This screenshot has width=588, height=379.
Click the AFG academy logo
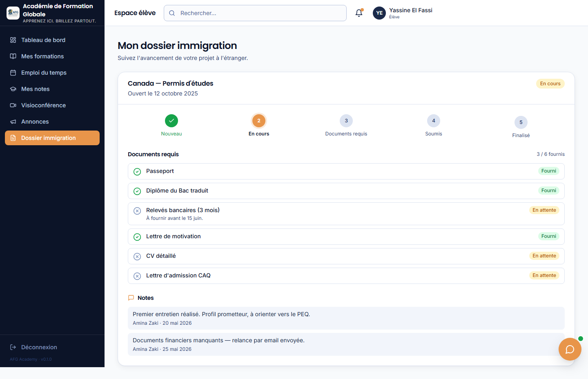tap(13, 13)
